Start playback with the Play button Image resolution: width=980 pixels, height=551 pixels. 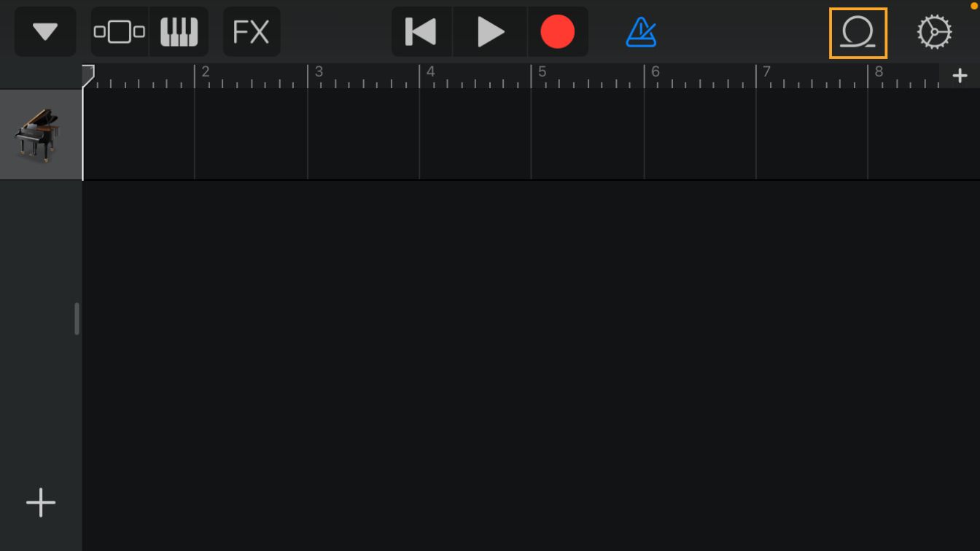pyautogui.click(x=490, y=32)
